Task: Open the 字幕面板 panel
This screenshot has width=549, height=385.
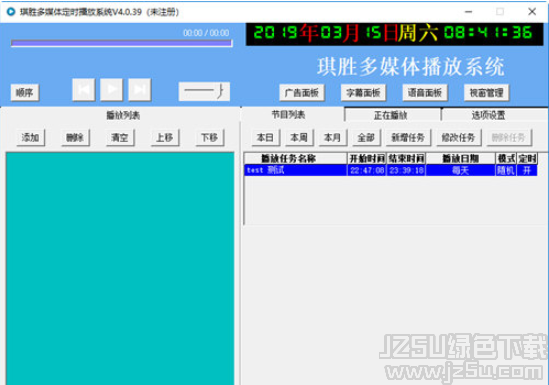Action: [363, 93]
